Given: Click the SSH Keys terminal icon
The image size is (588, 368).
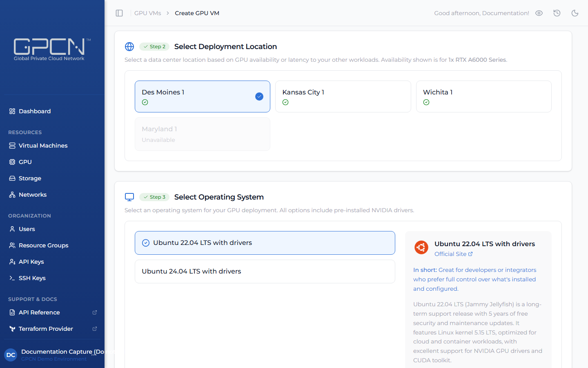Looking at the screenshot, I should [12, 278].
